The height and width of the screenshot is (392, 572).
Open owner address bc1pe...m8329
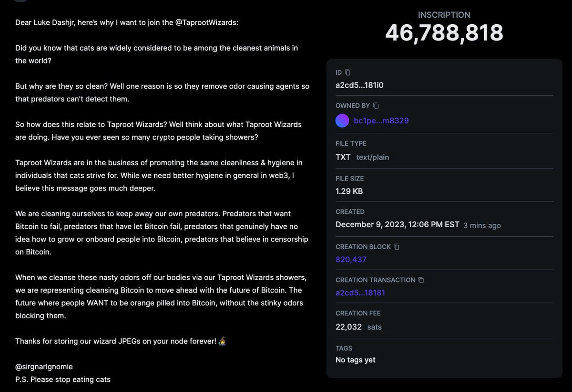point(381,121)
